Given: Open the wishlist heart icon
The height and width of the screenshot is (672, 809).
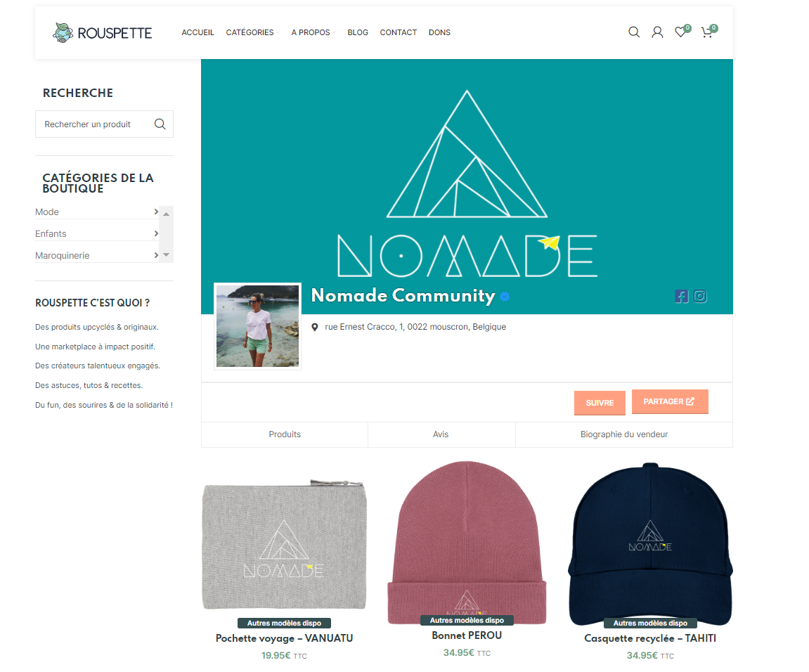Looking at the screenshot, I should point(682,32).
